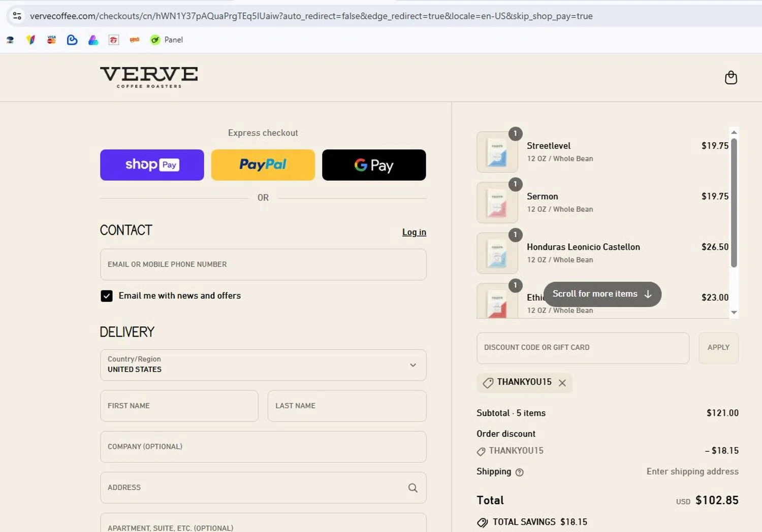Pay with Shop Pay
Screen dimensions: 762x532
click(x=152, y=165)
